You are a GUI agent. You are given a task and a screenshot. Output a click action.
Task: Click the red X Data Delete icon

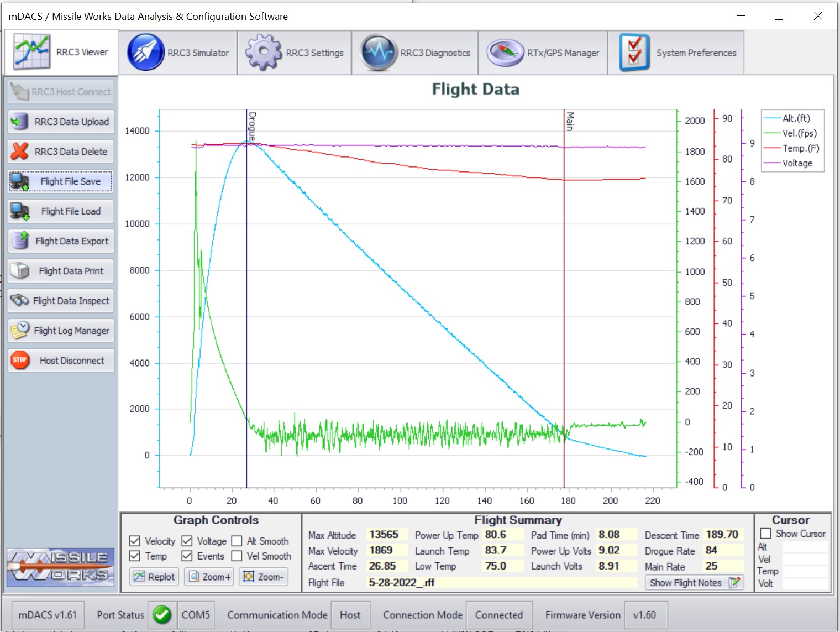[20, 152]
